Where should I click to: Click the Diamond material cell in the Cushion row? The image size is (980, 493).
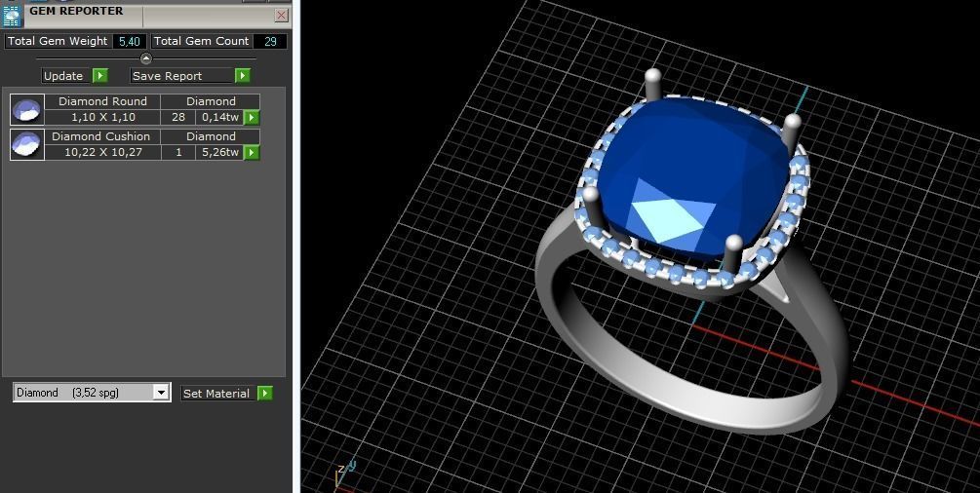(211, 136)
